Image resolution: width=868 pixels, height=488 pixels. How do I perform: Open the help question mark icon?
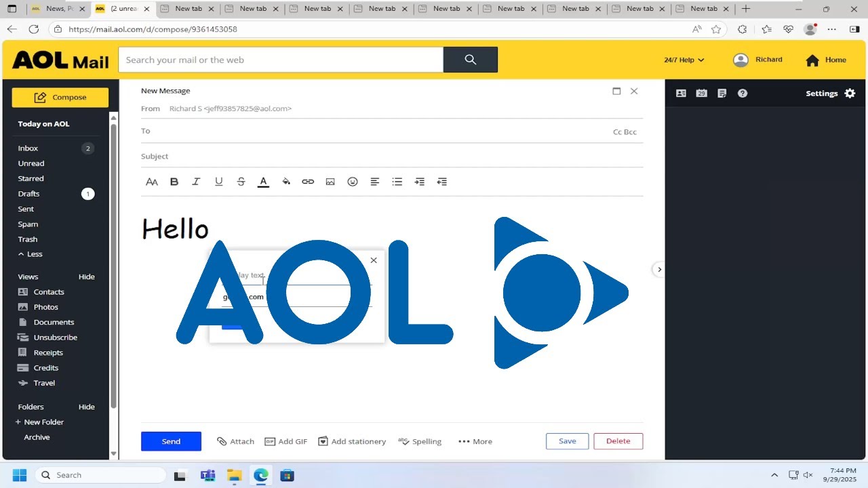[x=743, y=94]
